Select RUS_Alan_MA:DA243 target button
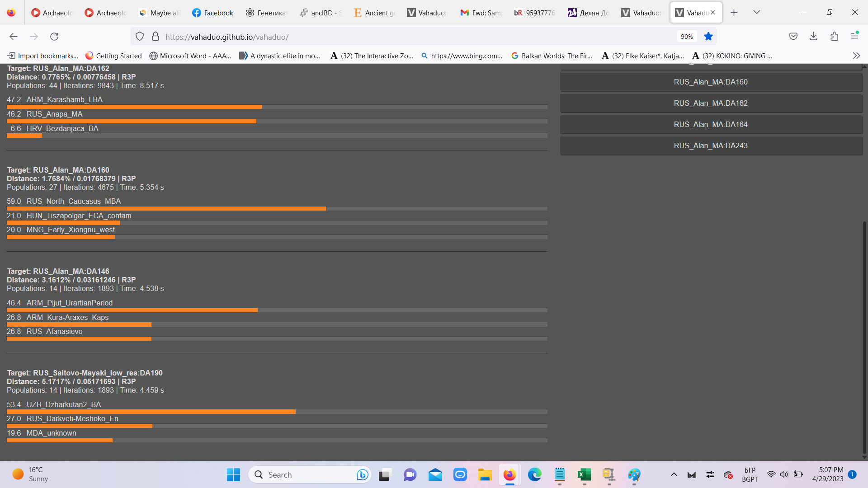Viewport: 868px width, 488px height. [711, 145]
